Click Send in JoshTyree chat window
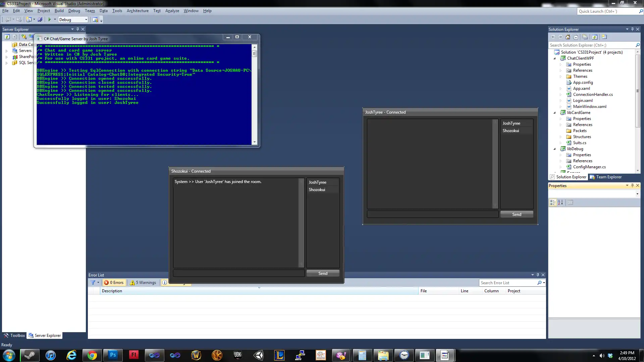This screenshot has width=644, height=362. [x=517, y=215]
